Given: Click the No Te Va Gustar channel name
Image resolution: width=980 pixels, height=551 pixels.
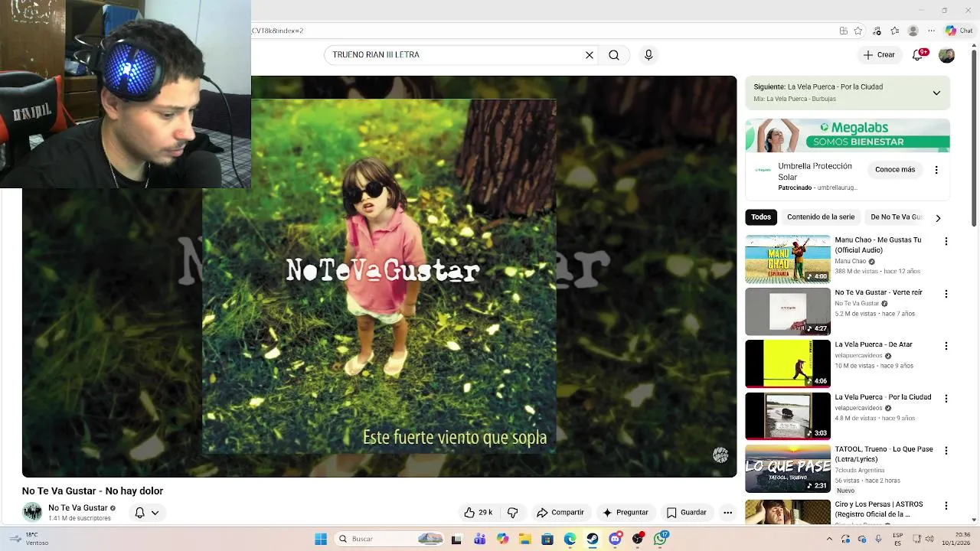Looking at the screenshot, I should point(78,508).
